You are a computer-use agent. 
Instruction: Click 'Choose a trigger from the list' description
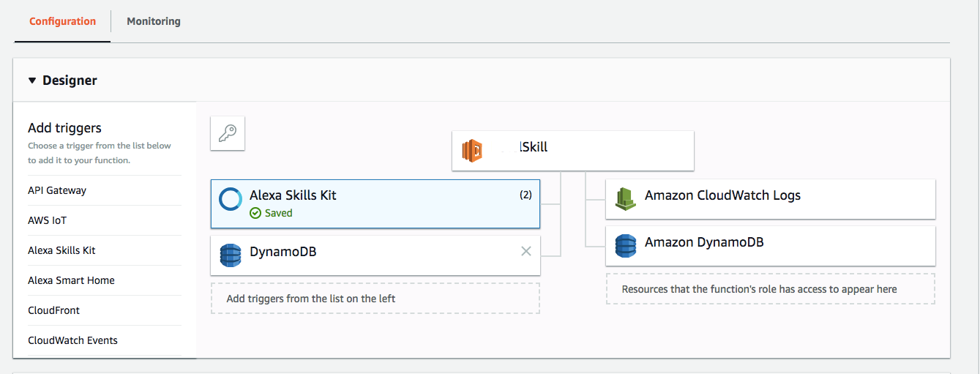(x=100, y=152)
